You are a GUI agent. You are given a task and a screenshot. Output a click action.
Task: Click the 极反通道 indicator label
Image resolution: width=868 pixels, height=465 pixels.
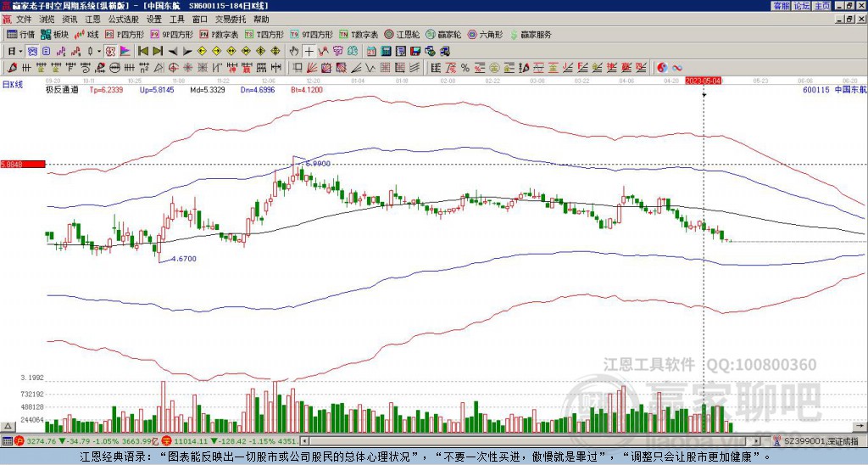pyautogui.click(x=62, y=89)
